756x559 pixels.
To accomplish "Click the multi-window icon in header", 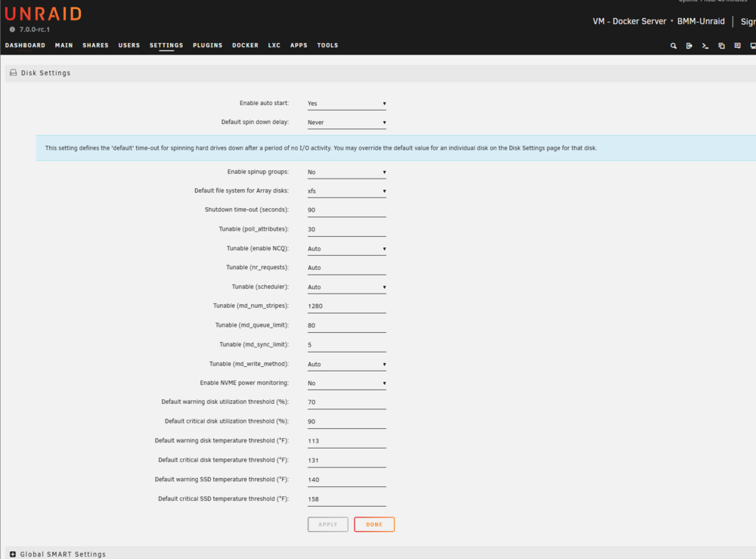I will pos(721,46).
